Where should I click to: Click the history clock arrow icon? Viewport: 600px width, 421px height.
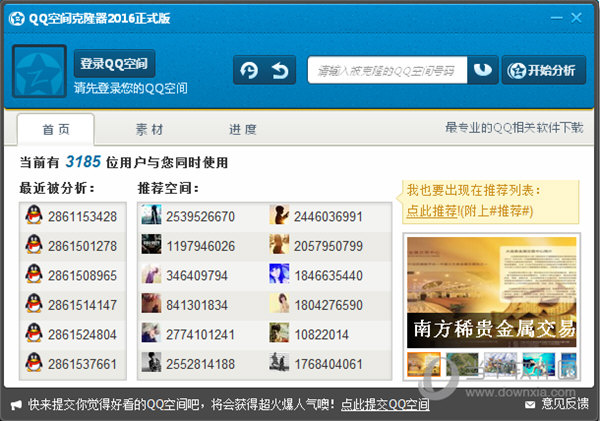(250, 70)
